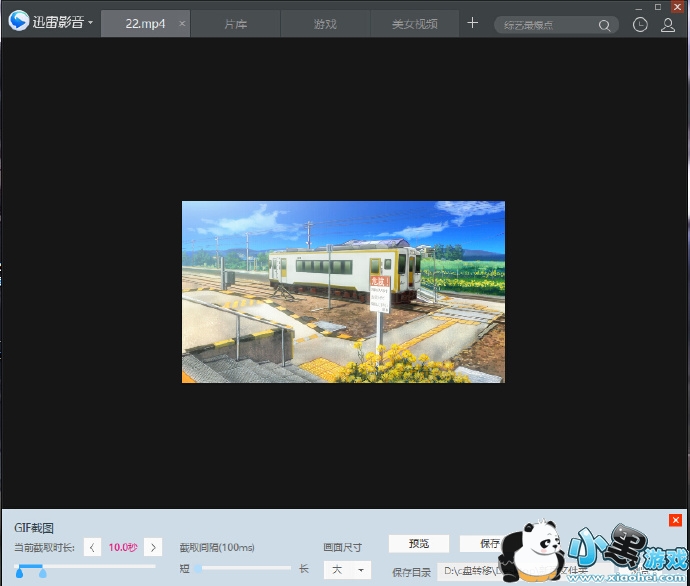Open the 片库 tab

coord(235,24)
